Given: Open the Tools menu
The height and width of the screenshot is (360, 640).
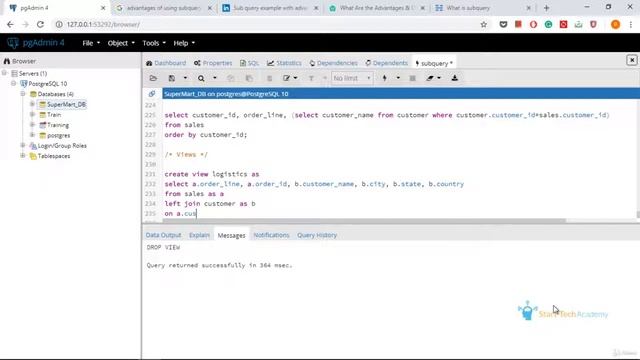Looking at the screenshot, I should (154, 43).
